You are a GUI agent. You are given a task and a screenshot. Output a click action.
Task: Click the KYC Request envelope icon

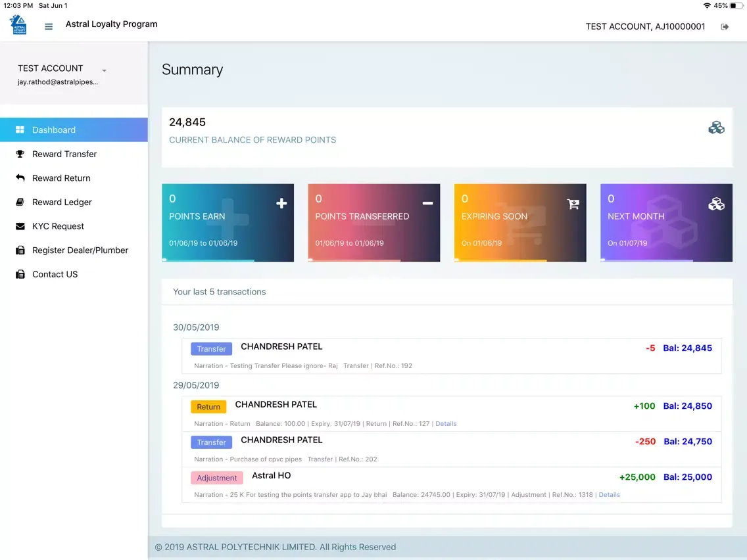[x=20, y=226]
